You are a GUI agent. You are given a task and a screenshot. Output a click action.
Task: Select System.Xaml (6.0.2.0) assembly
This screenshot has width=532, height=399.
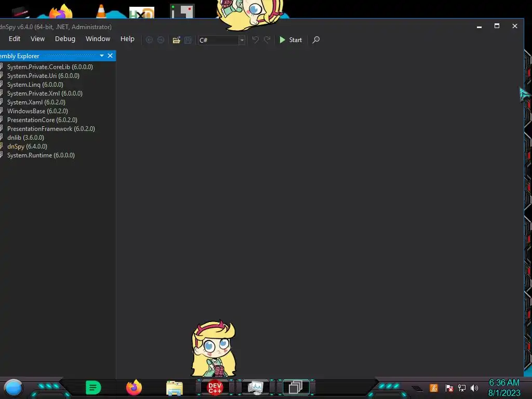[36, 102]
